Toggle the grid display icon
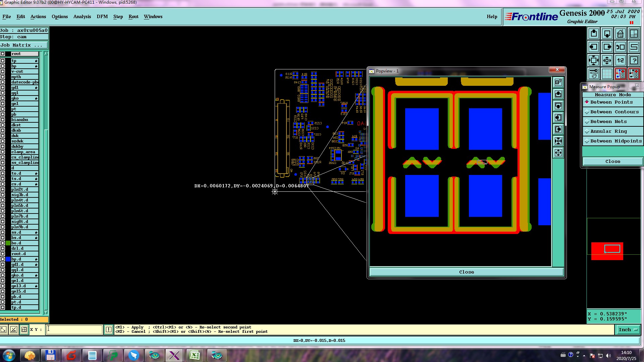 [607, 74]
